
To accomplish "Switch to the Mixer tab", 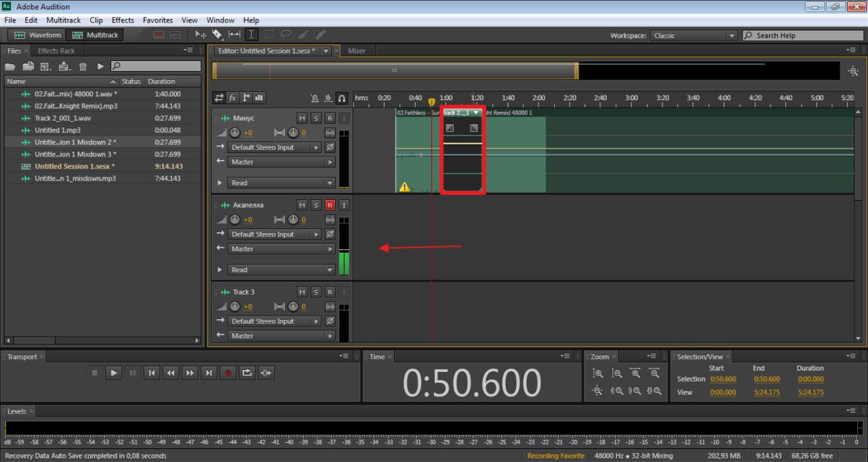I will (357, 51).
